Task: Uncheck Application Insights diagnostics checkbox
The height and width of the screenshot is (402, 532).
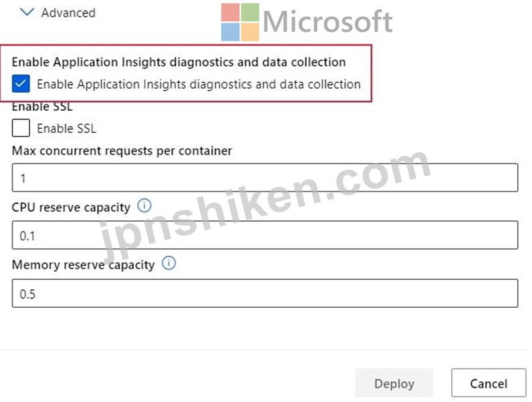Action: click(21, 83)
